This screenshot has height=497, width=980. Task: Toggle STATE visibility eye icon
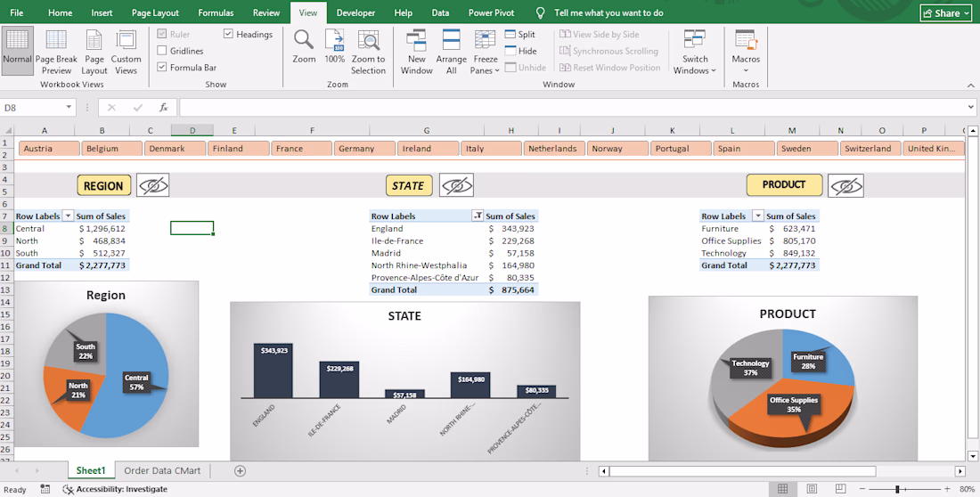point(456,185)
